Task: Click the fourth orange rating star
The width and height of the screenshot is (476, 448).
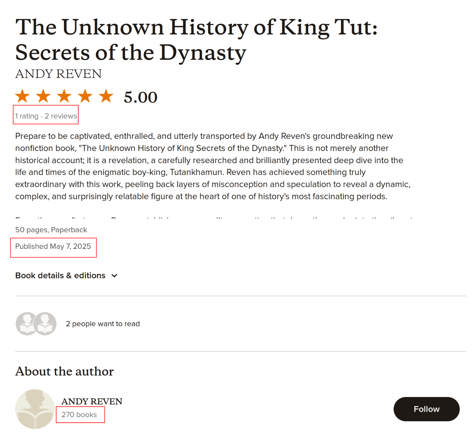Action: [85, 96]
